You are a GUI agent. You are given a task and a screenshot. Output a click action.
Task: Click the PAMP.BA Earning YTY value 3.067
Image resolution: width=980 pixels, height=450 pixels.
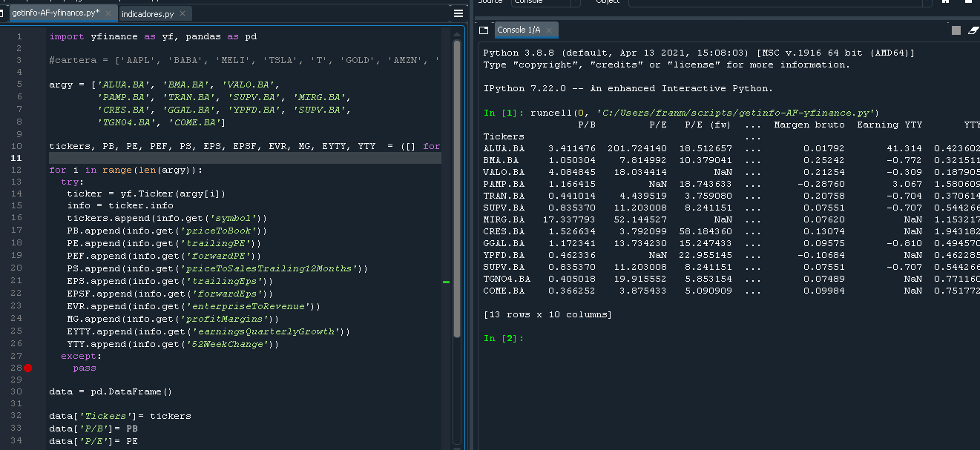tap(907, 184)
